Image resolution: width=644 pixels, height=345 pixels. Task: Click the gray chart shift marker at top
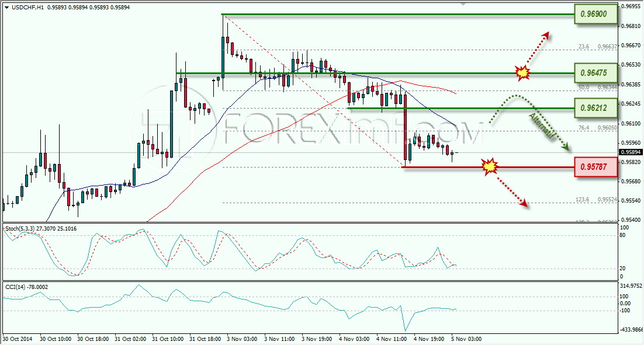point(463,4)
